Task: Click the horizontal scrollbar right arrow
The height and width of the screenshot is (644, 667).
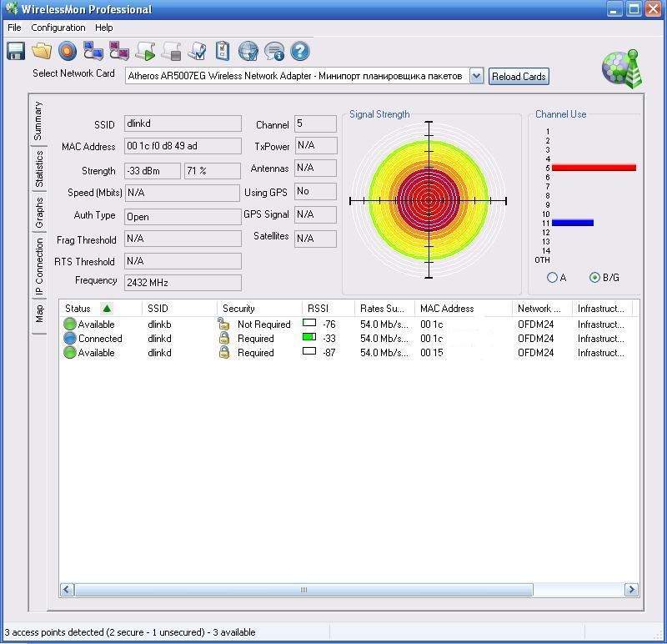Action: click(631, 590)
